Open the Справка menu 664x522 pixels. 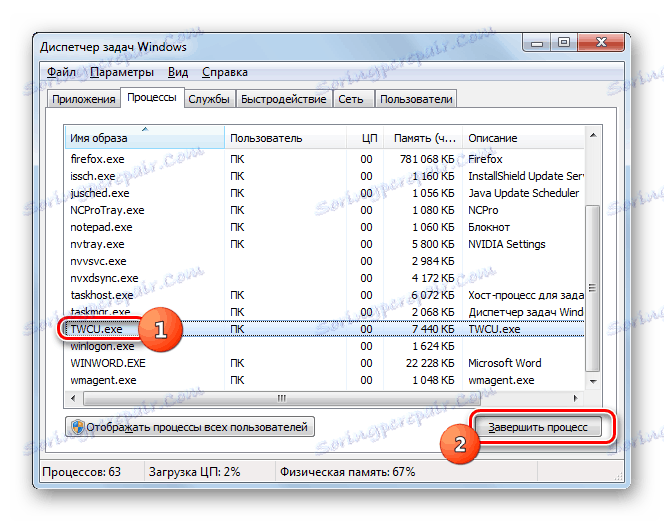[224, 72]
